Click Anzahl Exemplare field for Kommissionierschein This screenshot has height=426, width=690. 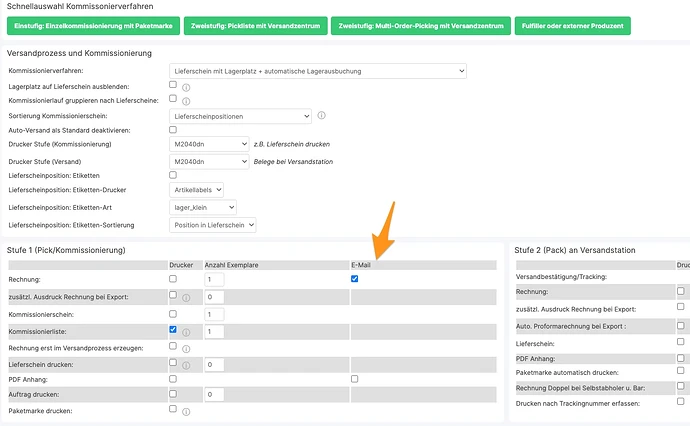pyautogui.click(x=214, y=315)
